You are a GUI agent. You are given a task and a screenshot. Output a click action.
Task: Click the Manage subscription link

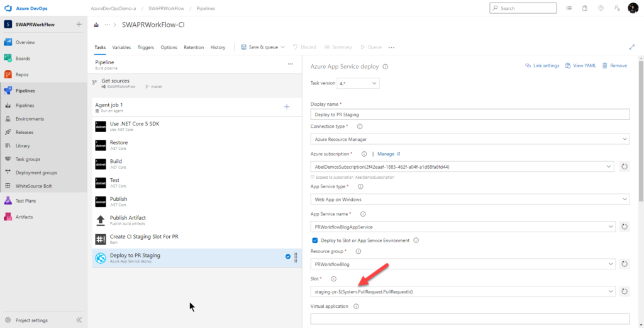[386, 154]
